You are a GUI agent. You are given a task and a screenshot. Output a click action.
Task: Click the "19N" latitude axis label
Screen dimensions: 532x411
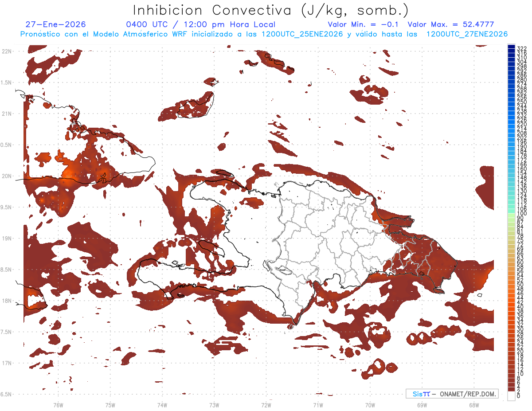6,239
